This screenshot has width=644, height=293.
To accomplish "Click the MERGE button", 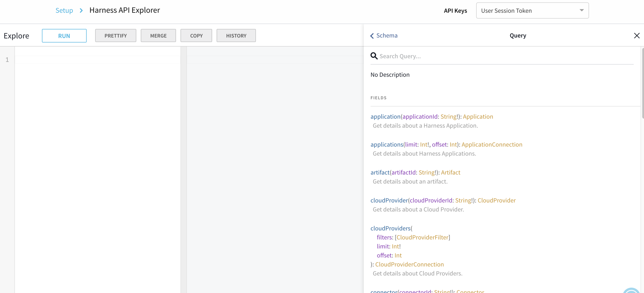I will [158, 35].
